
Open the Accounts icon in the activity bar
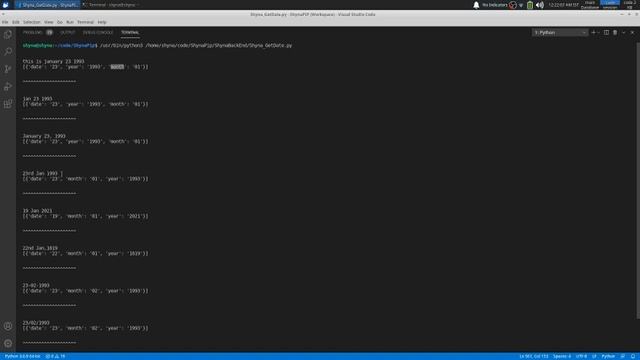pyautogui.click(x=8, y=326)
